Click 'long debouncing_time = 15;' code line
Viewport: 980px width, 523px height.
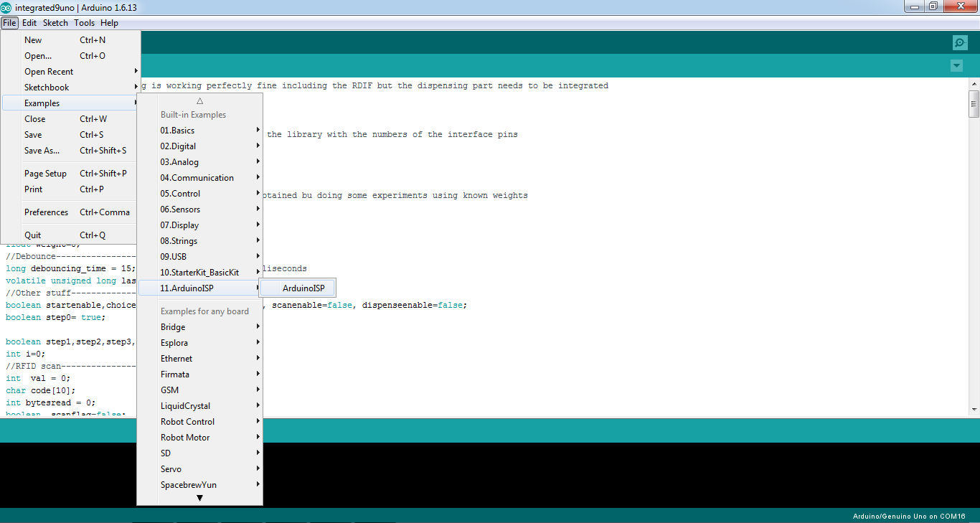pyautogui.click(x=70, y=268)
